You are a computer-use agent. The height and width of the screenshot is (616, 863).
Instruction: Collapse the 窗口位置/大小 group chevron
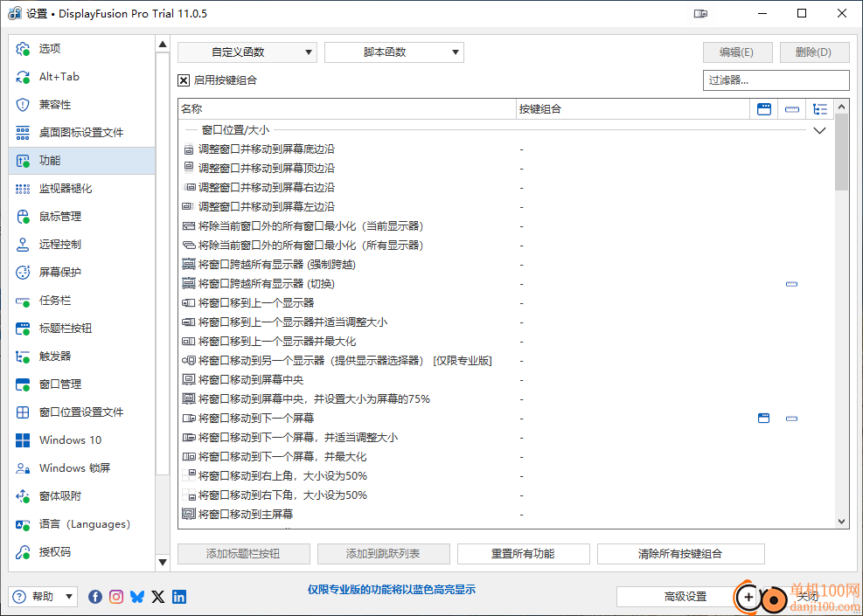(x=820, y=131)
